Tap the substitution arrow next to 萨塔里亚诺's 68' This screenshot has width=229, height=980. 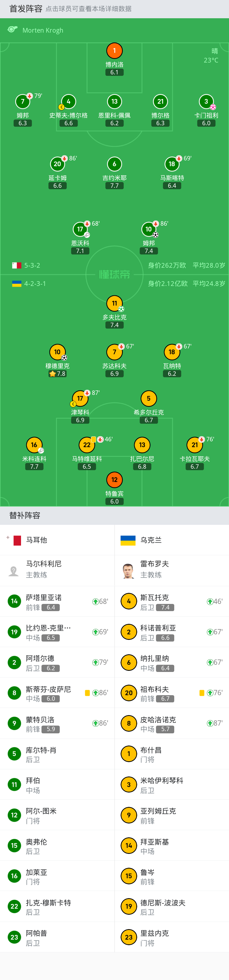click(95, 601)
